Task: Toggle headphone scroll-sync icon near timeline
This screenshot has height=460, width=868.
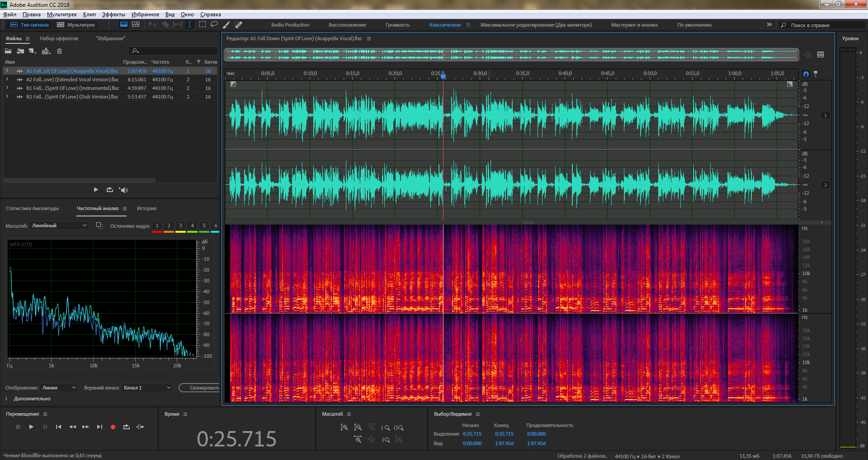Action: click(806, 74)
